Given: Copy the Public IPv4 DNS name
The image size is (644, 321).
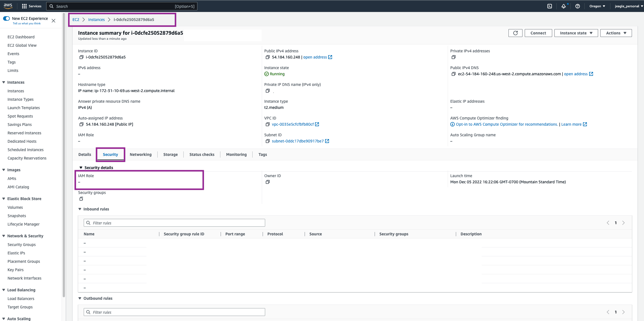Looking at the screenshot, I should click(x=453, y=74).
